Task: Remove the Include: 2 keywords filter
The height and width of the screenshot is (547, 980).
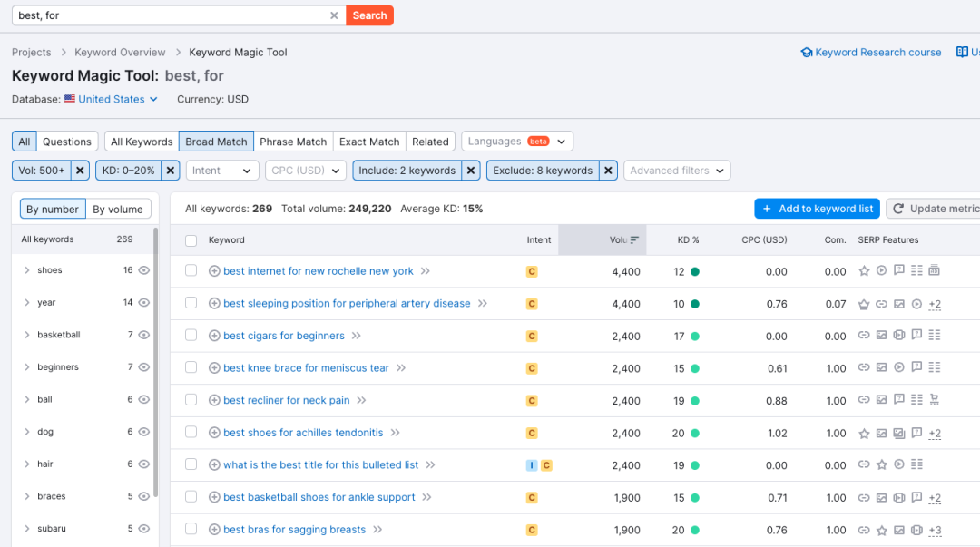Action: [471, 171]
